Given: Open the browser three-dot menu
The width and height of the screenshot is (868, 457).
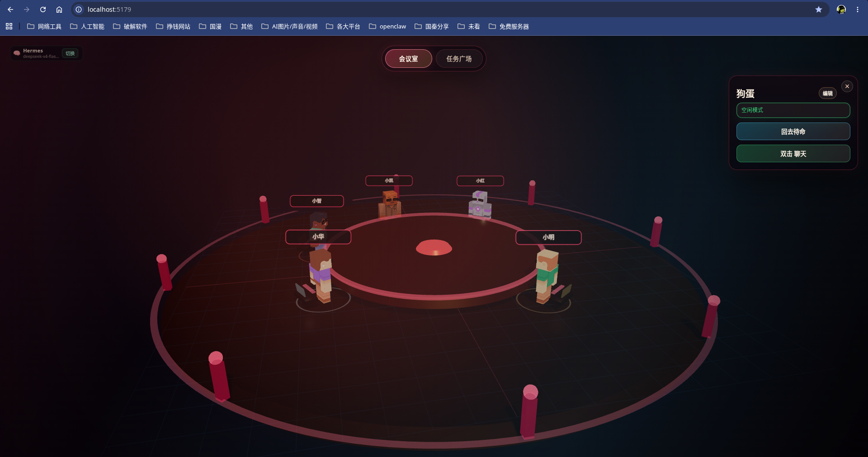Looking at the screenshot, I should tap(858, 9).
